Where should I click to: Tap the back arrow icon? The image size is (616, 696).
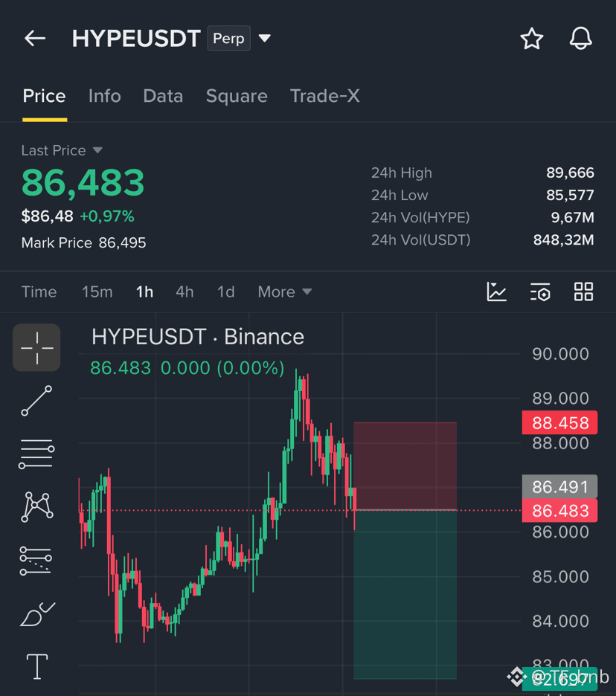35,39
